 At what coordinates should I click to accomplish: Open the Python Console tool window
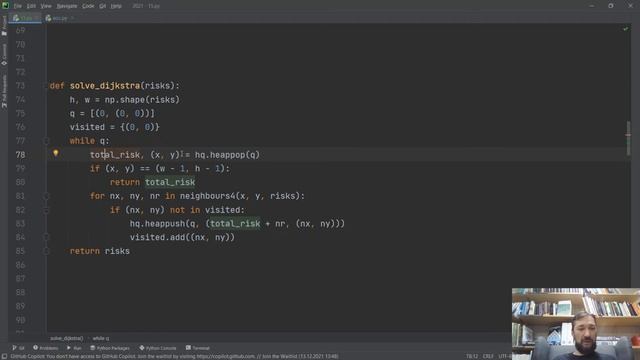(158, 348)
